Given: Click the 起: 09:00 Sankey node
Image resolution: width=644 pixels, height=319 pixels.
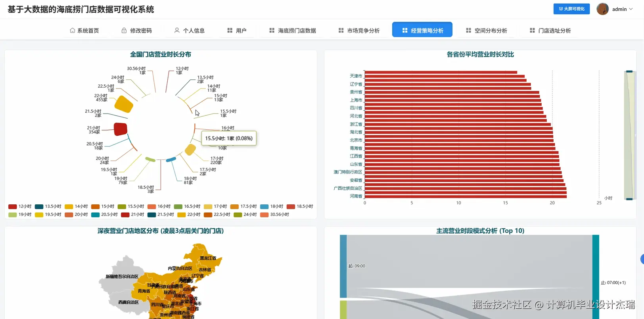Looking at the screenshot, I should pos(343,266).
